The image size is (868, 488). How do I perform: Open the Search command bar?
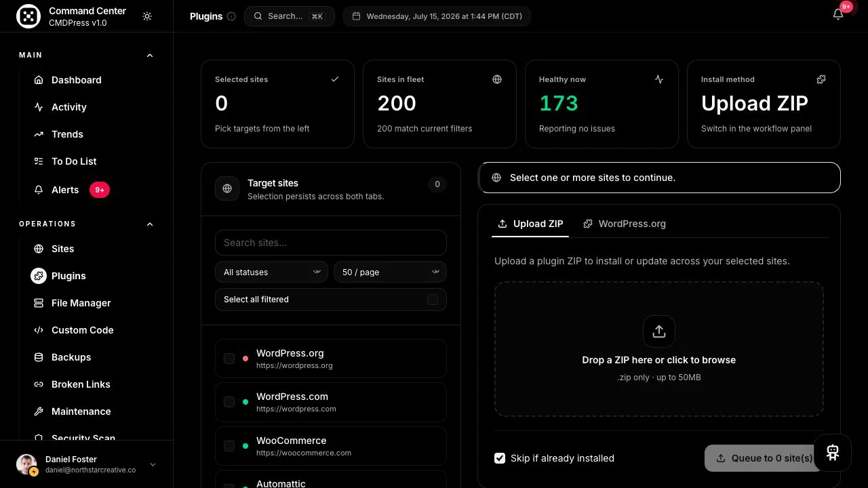(290, 16)
